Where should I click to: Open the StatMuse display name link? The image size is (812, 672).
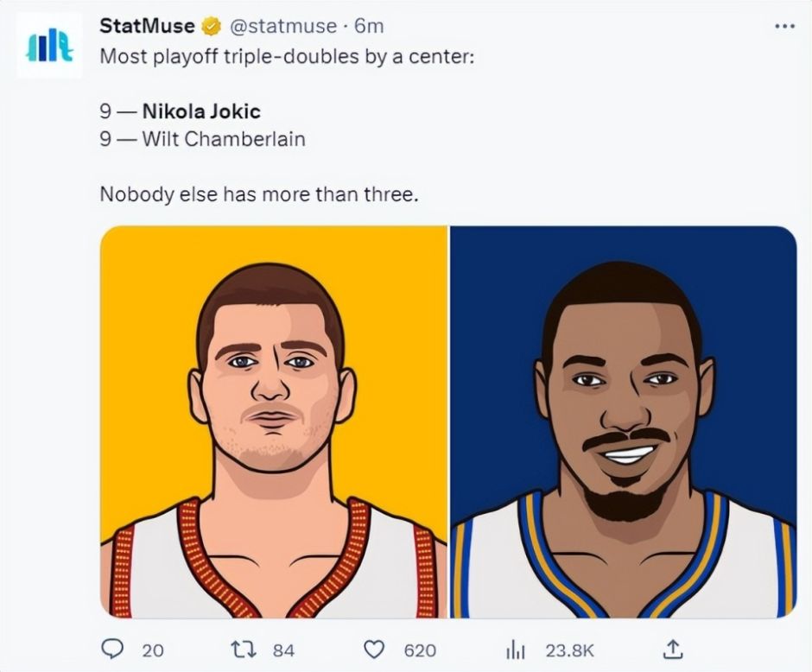coord(147,27)
